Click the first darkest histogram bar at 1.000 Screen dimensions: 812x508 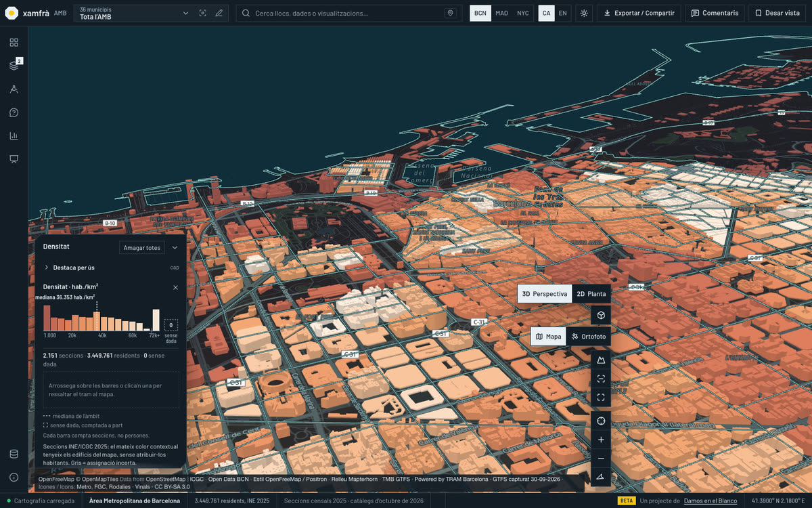pyautogui.click(x=47, y=318)
